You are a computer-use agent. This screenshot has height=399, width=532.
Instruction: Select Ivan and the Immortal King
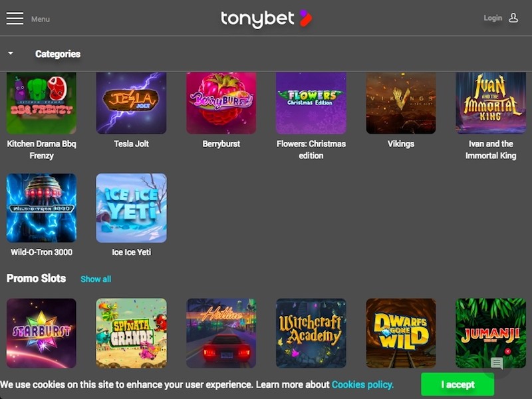(491, 103)
